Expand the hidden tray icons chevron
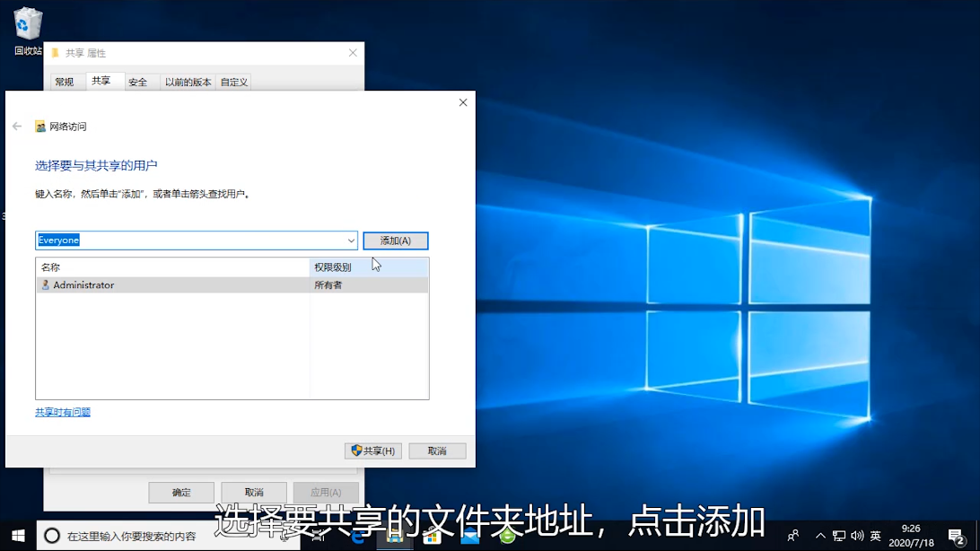Viewport: 980px width, 551px height. (x=820, y=536)
